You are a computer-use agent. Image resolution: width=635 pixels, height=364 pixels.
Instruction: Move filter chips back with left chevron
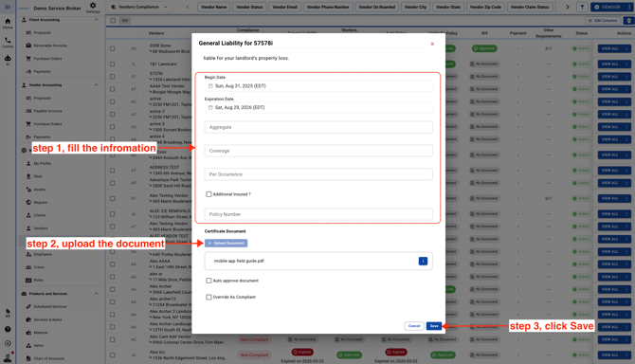click(x=188, y=7)
